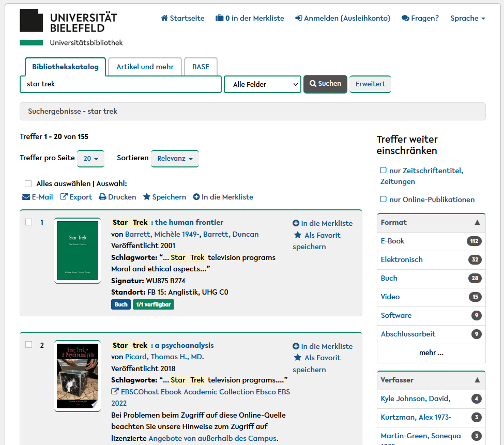Collapse the Format facet panel
This screenshot has height=445, width=504.
coord(431,222)
